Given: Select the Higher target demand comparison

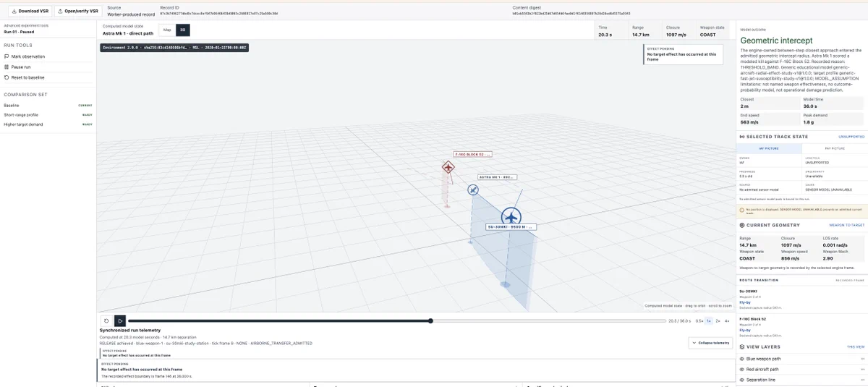Looking at the screenshot, I should tap(48, 124).
